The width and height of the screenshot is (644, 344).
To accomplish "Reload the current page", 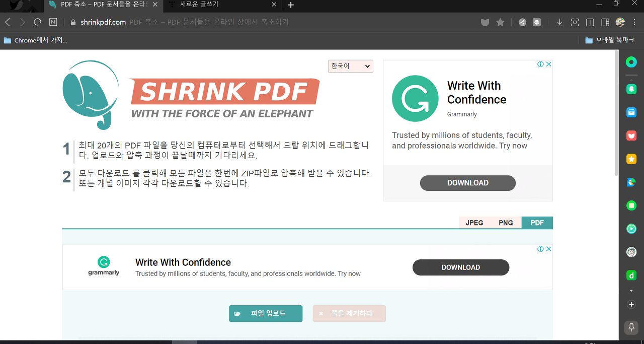I will tap(37, 22).
